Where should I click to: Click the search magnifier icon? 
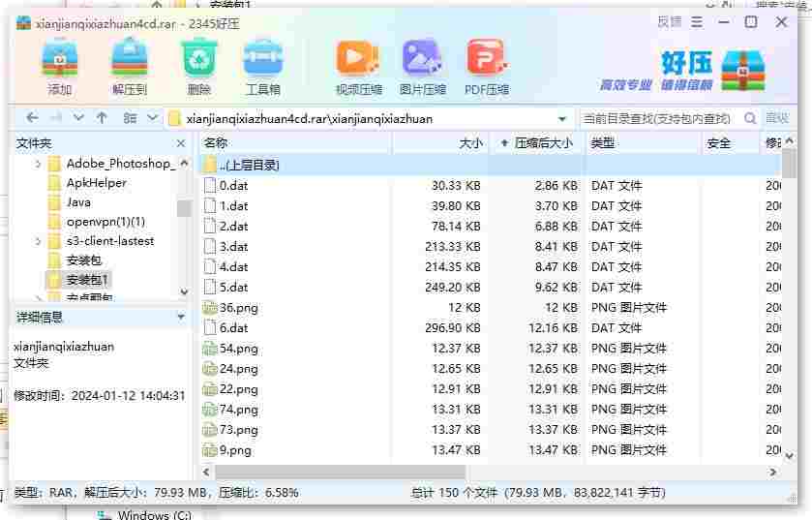coord(750,118)
